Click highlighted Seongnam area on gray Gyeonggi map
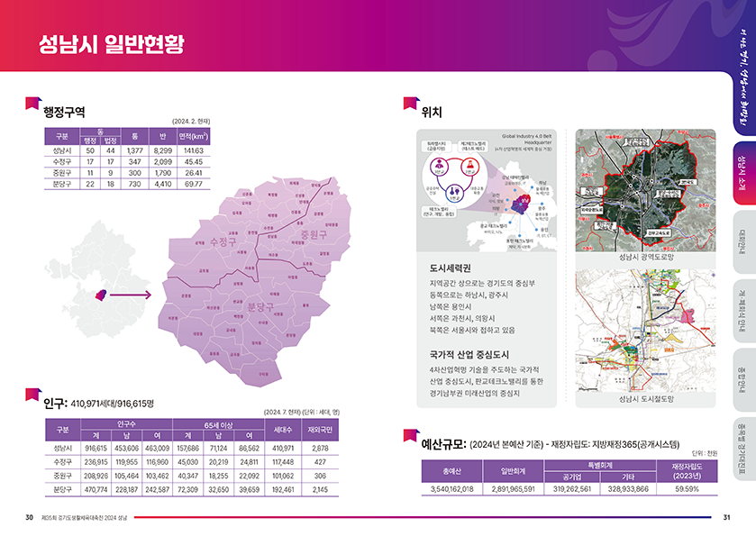This screenshot has height=536, width=756. pyautogui.click(x=102, y=295)
